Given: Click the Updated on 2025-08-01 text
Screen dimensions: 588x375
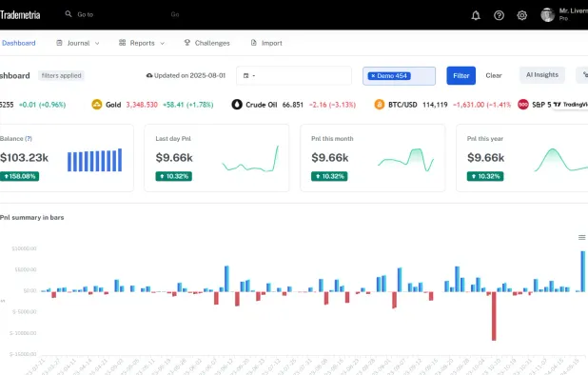Looking at the screenshot, I should click(x=189, y=76).
